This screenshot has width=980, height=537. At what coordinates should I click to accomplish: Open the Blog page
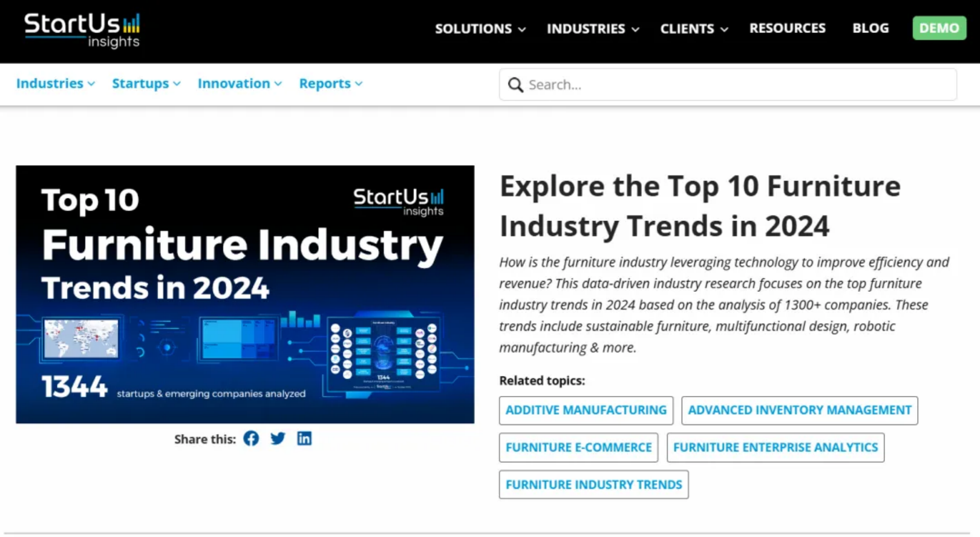[871, 28]
